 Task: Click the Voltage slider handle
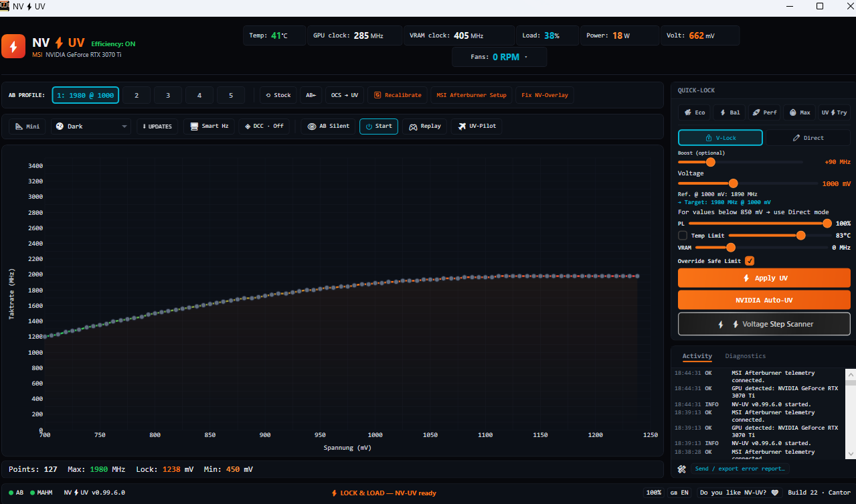[733, 183]
